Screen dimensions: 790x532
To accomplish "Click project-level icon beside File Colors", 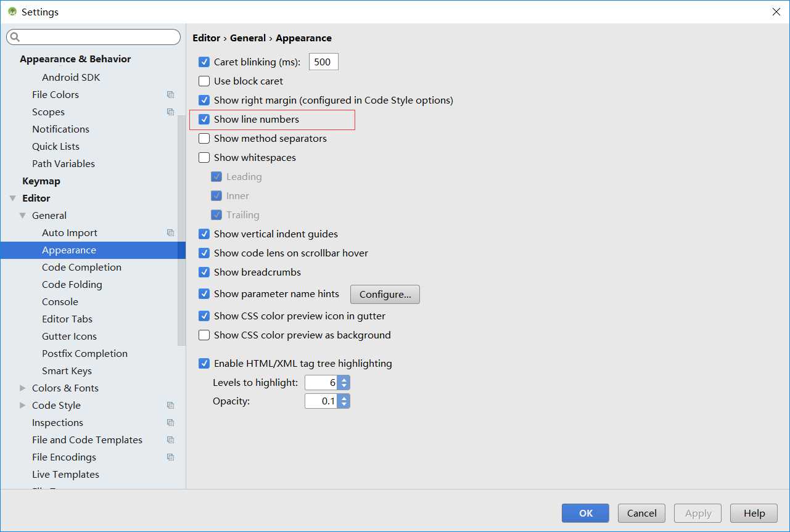I will coord(171,95).
